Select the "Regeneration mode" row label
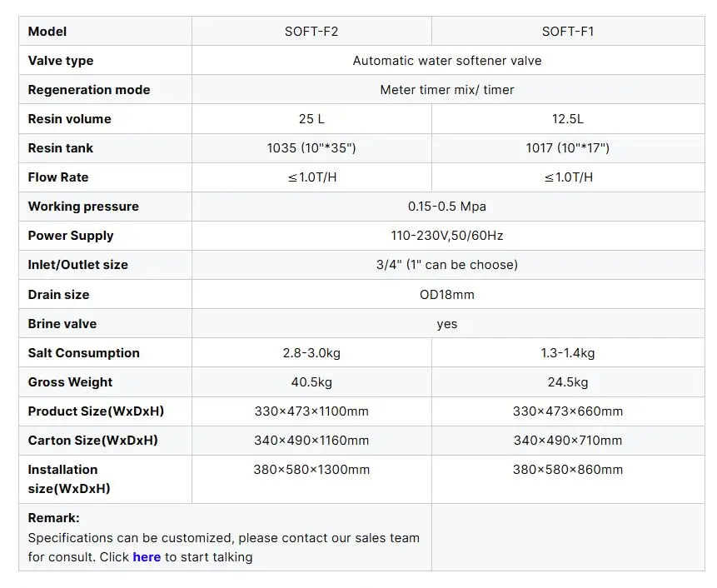The height and width of the screenshot is (588, 717). pyautogui.click(x=89, y=90)
